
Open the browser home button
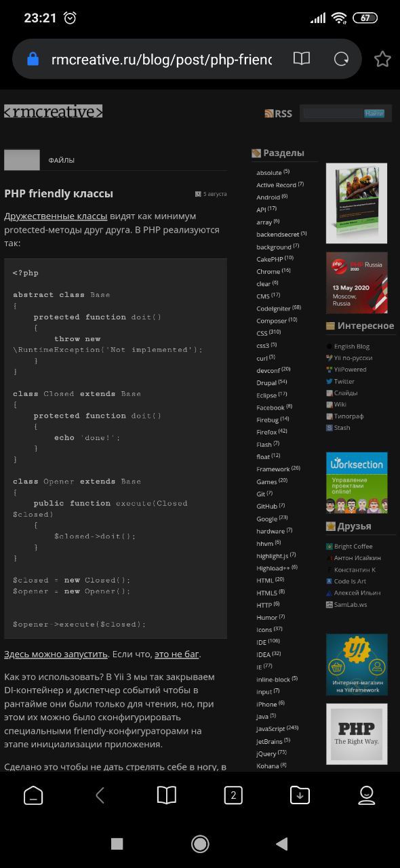click(33, 795)
